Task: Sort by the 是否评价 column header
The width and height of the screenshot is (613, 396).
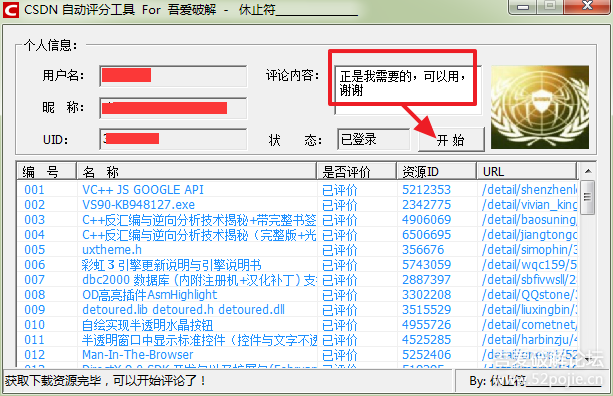Action: [x=357, y=171]
